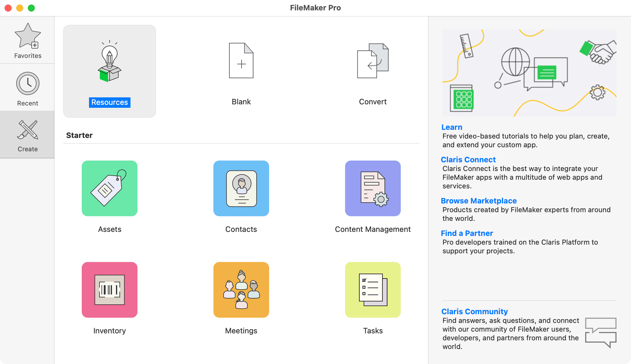
Task: Open the Recent files view
Action: click(x=27, y=88)
